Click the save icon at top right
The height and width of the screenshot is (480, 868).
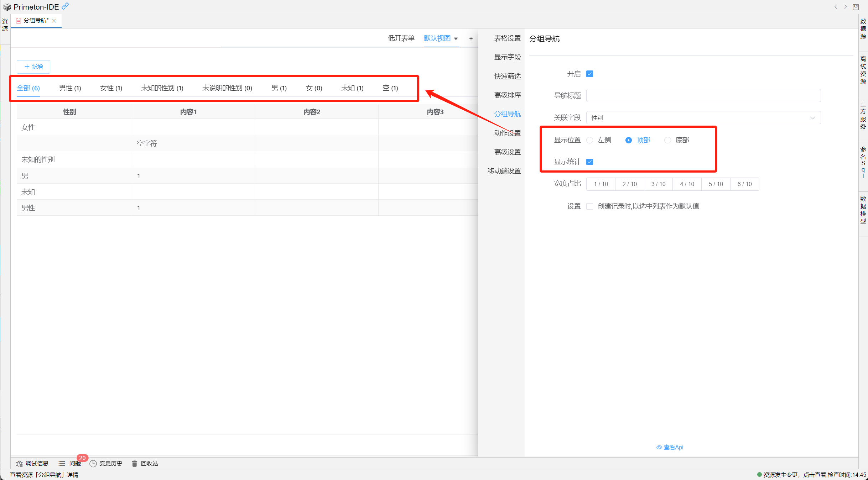[x=856, y=7]
